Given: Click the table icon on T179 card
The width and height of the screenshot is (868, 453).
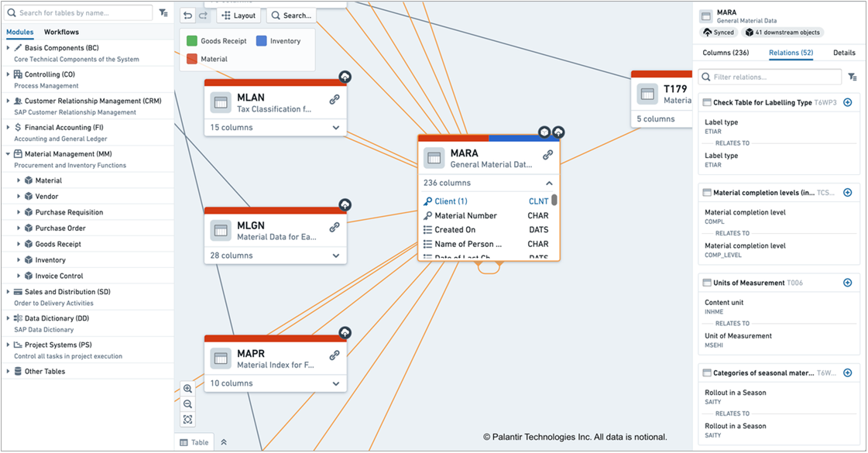Looking at the screenshot, I should [x=647, y=94].
